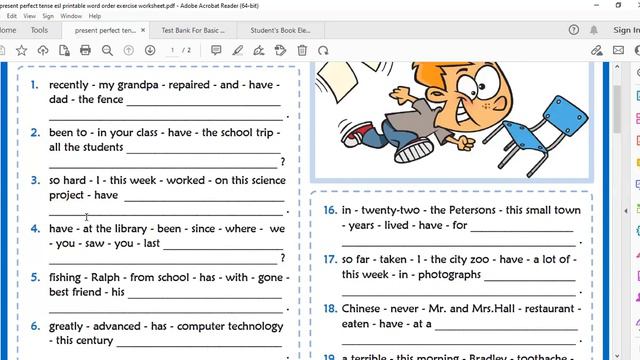Close the present perfect ten... tab

[143, 30]
